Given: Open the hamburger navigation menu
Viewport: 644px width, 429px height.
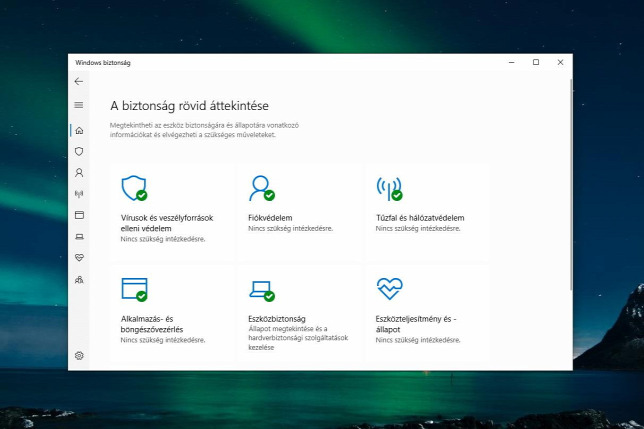Looking at the screenshot, I should click(79, 105).
